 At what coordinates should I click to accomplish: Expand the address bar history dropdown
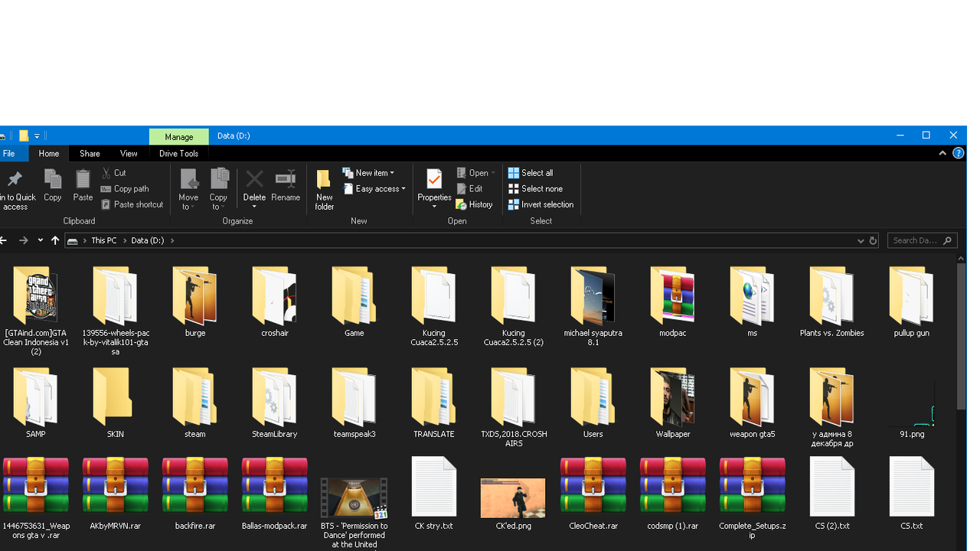861,240
